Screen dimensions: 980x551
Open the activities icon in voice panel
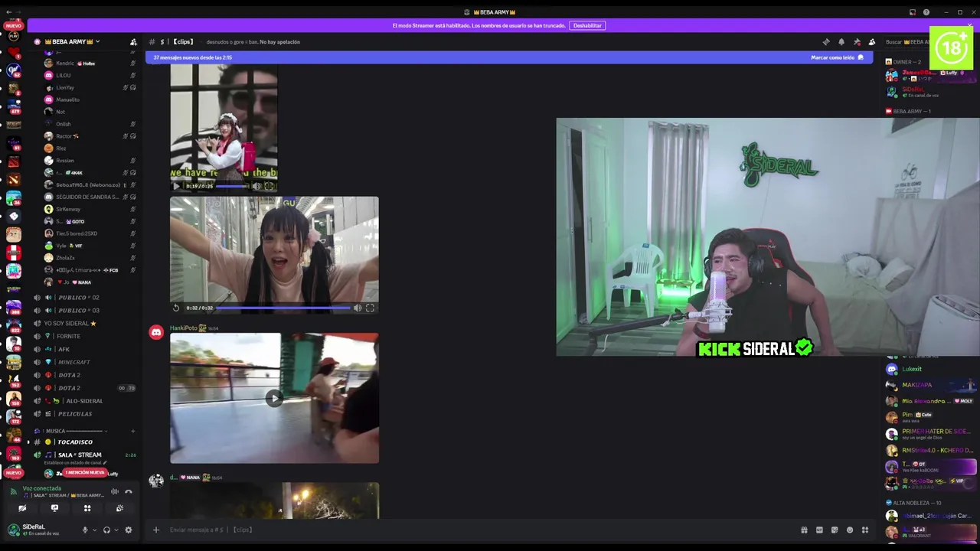pos(87,508)
